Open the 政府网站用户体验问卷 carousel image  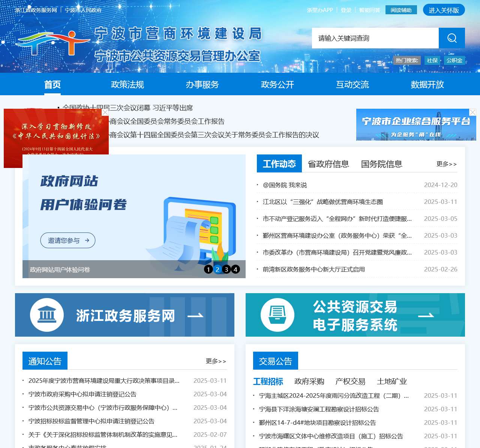pyautogui.click(x=134, y=216)
